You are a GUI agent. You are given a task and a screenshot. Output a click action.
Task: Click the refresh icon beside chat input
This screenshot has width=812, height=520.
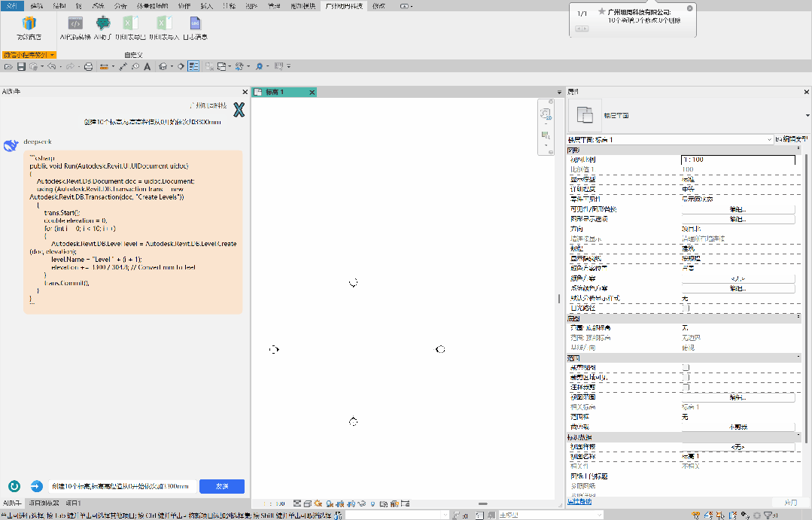pos(14,486)
